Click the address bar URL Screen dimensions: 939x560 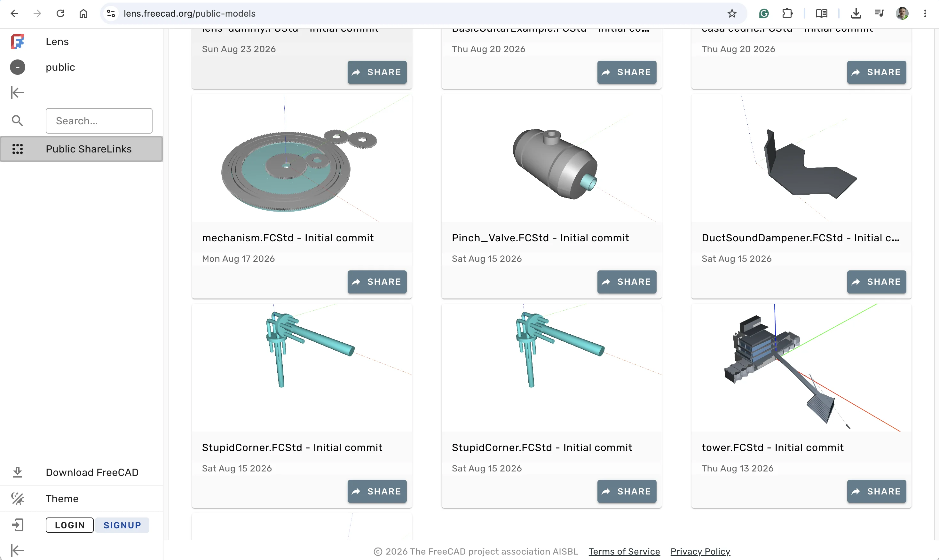190,14
